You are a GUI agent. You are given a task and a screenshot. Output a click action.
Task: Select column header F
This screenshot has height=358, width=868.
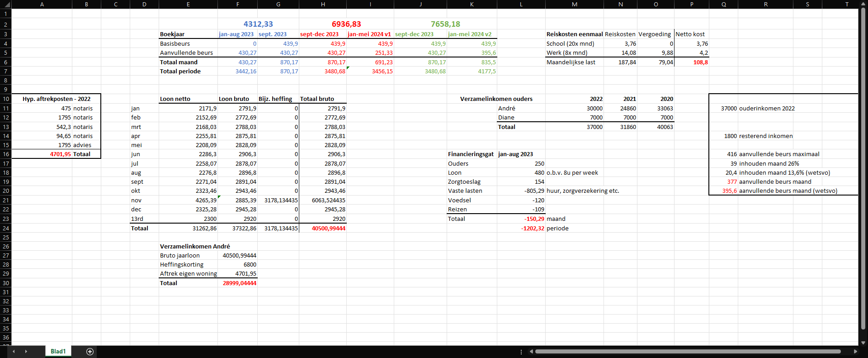[x=238, y=4]
